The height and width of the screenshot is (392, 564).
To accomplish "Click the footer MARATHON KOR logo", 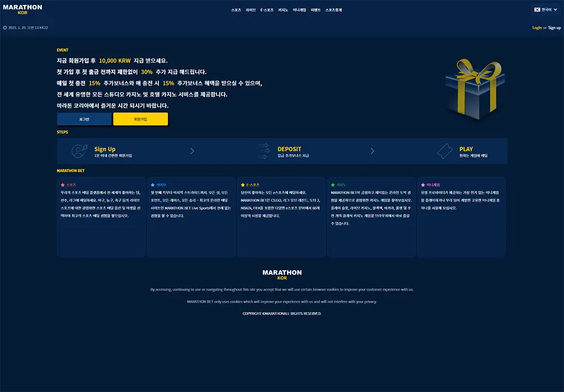I will [282, 275].
